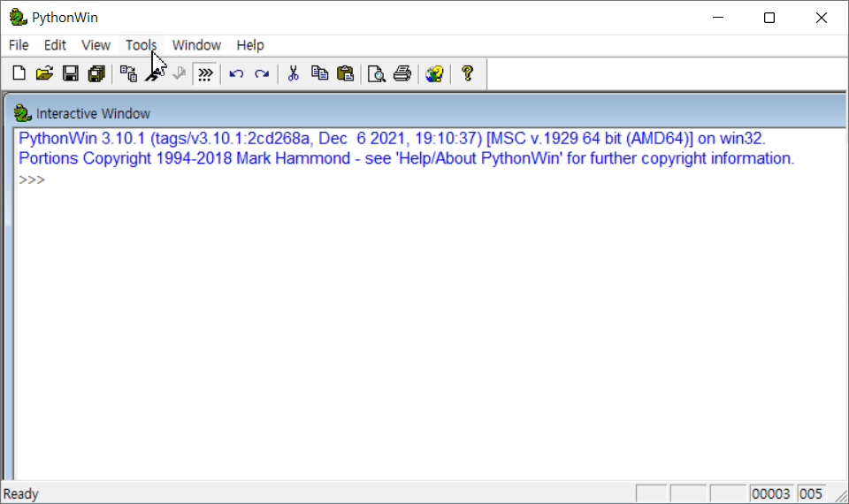
Task: Click the 'Portions Copyright 1994-2018 Mark Hammond' line
Action: coord(406,158)
